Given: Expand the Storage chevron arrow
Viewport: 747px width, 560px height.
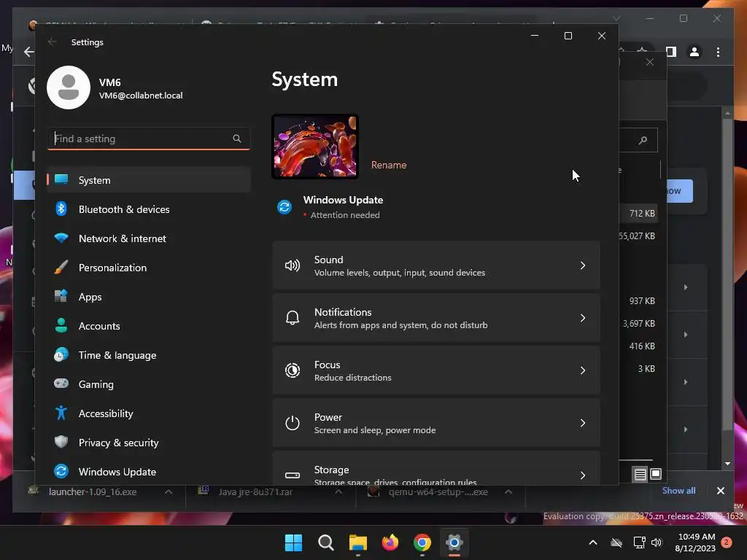Looking at the screenshot, I should pyautogui.click(x=583, y=475).
